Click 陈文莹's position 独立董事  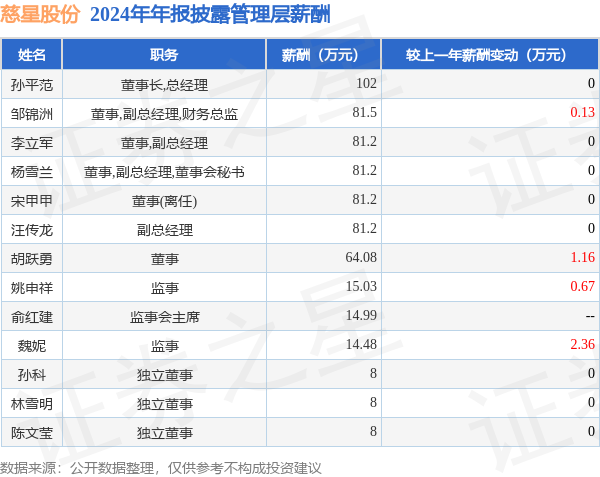pyautogui.click(x=164, y=433)
